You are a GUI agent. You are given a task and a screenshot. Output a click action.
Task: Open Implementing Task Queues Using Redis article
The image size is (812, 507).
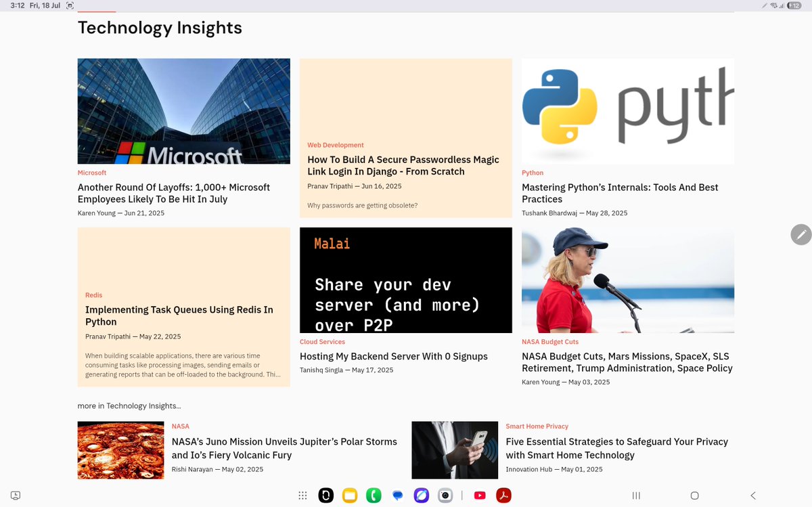coord(179,315)
